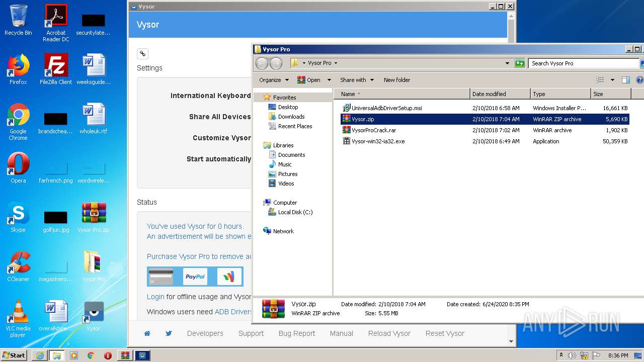Viewport: 644px width, 362px height.
Task: Select Vysor shortcut on desktop
Action: pos(94,316)
